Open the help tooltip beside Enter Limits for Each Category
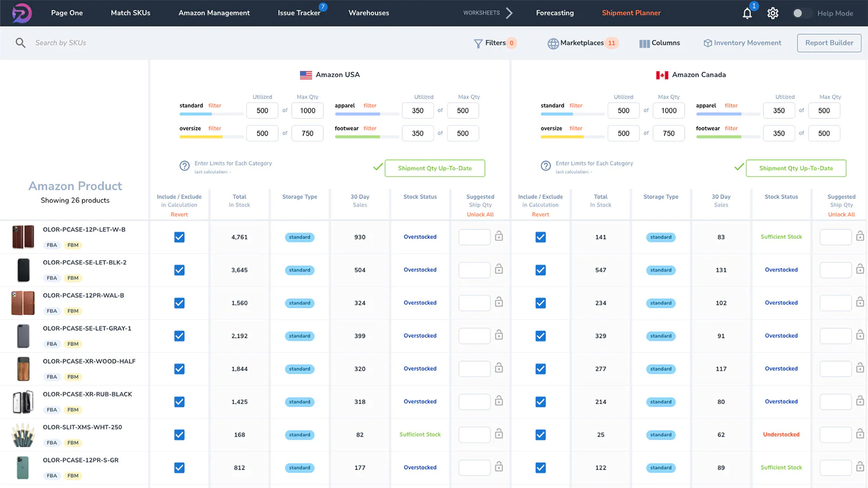This screenshot has height=488, width=868. pyautogui.click(x=184, y=166)
